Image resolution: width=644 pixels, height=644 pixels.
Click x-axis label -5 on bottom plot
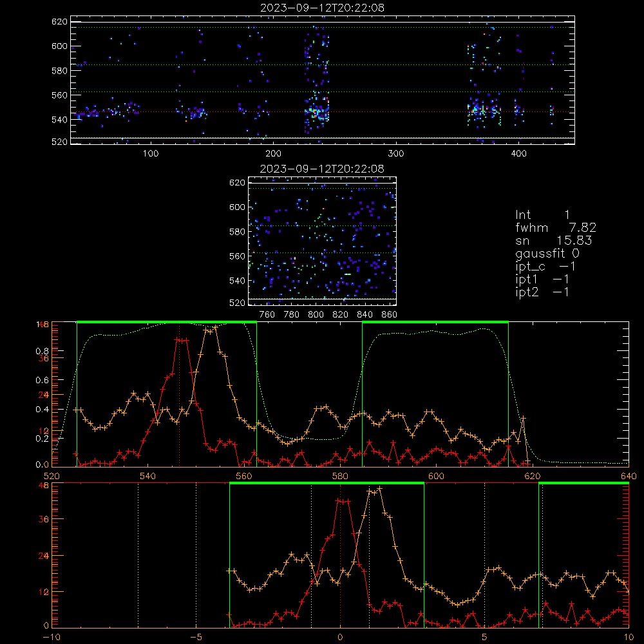point(196,638)
